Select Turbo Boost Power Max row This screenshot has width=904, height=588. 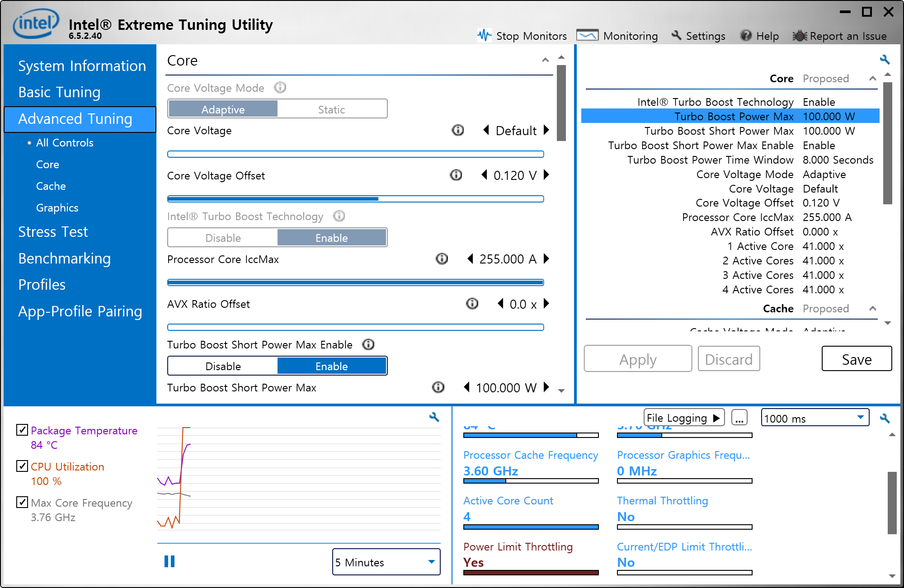click(730, 116)
